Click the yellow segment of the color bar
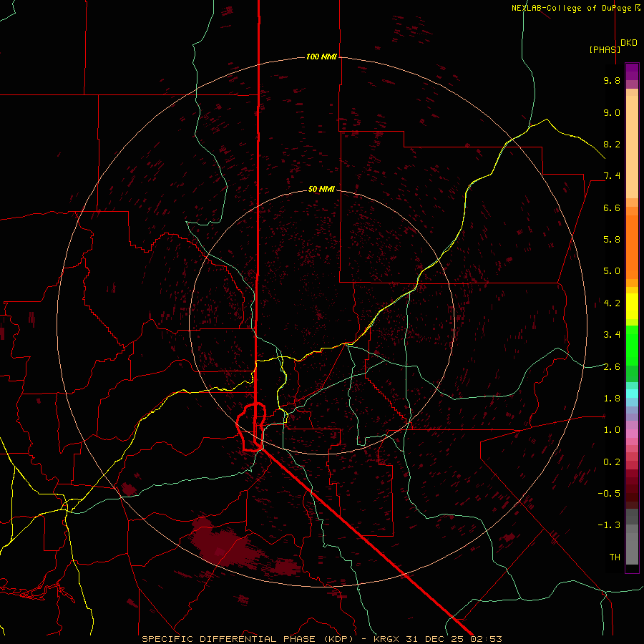Screen dimensions: 644x644 click(x=632, y=306)
